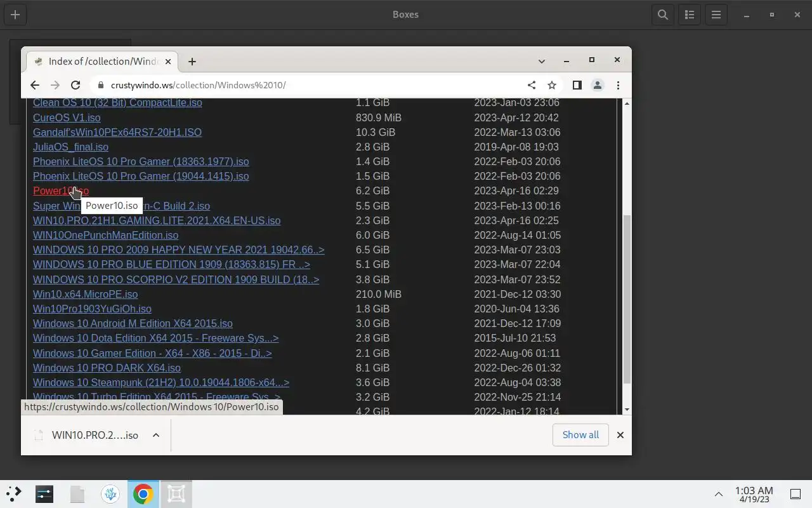The height and width of the screenshot is (508, 812).
Task: Go forward in the browser
Action: pyautogui.click(x=55, y=85)
